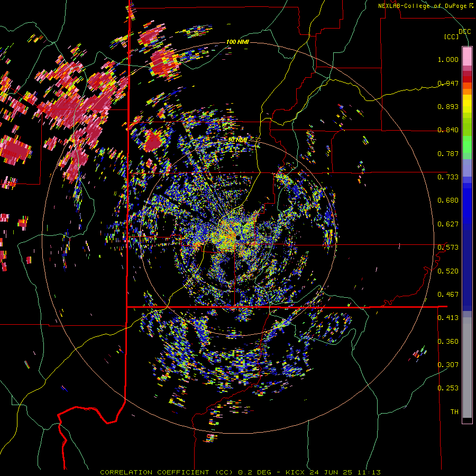Pick the gray bottom segment of color bar

pyautogui.click(x=467, y=368)
